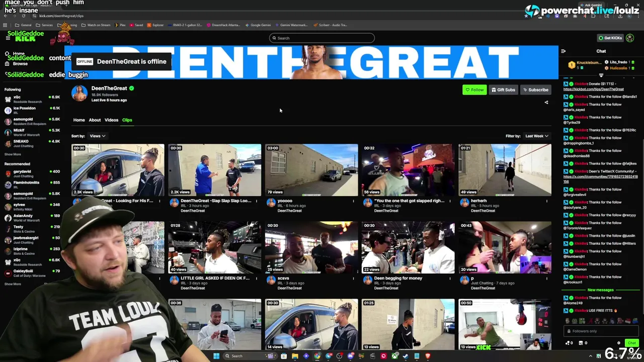The width and height of the screenshot is (644, 362).
Task: Open garydavid in Recommended list
Action: (31, 173)
